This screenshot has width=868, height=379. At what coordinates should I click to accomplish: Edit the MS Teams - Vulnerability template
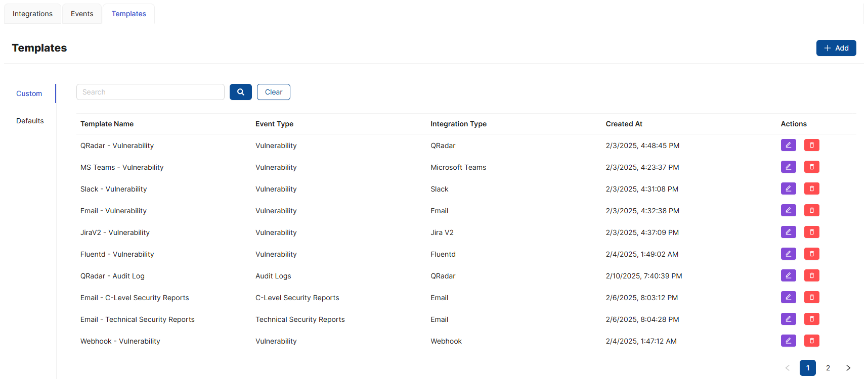[x=788, y=167]
